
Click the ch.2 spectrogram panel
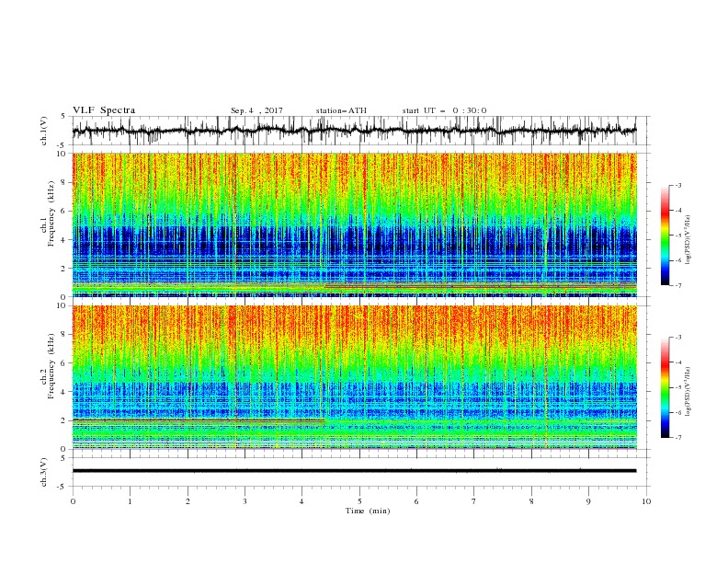(354, 377)
